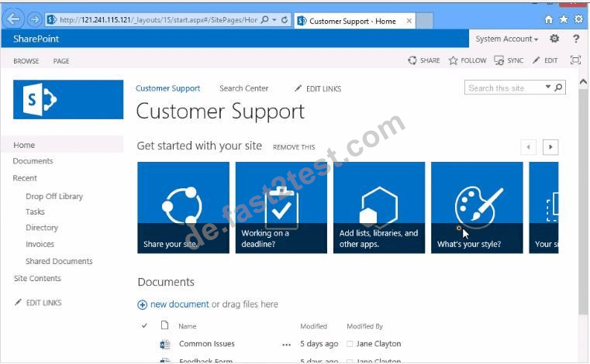Open Invoices in the quick launch

tap(40, 244)
